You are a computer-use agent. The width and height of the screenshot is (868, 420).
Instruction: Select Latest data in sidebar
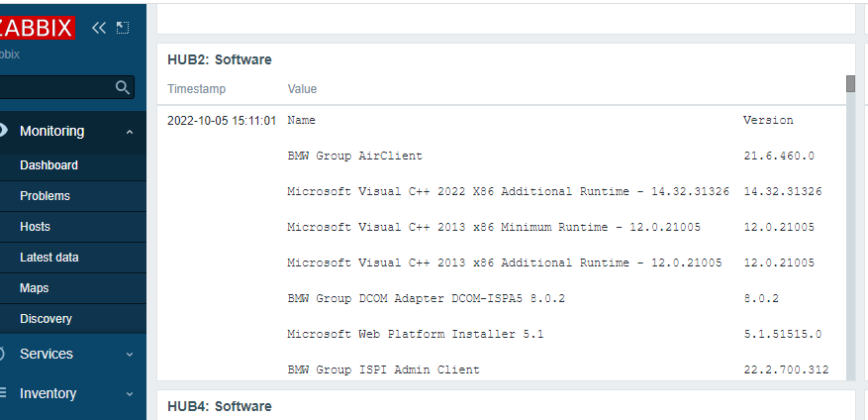click(48, 258)
